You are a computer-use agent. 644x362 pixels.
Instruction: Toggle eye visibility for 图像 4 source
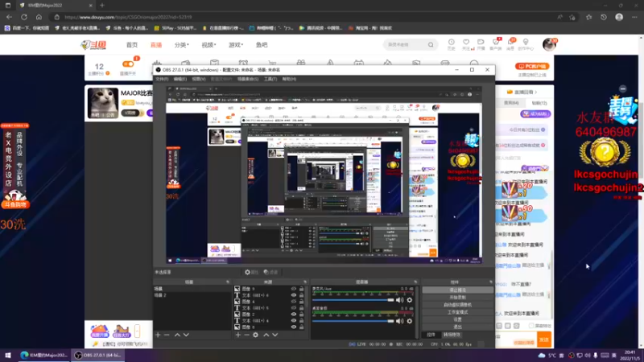click(293, 301)
